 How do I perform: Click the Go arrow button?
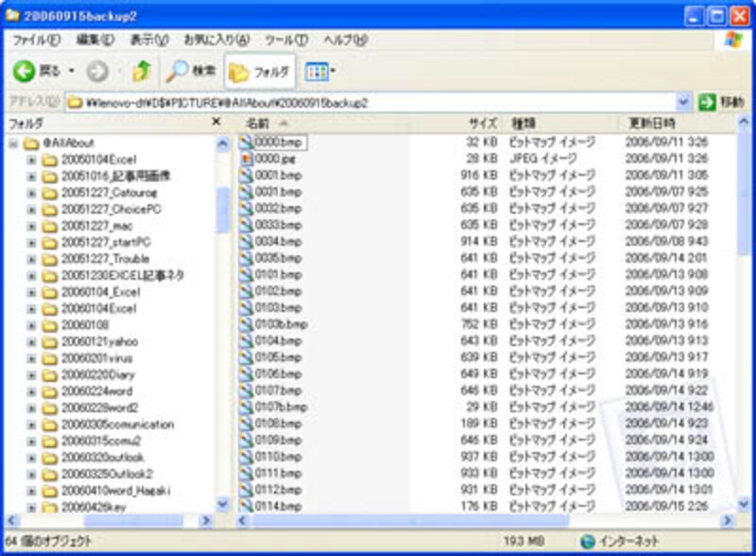708,102
